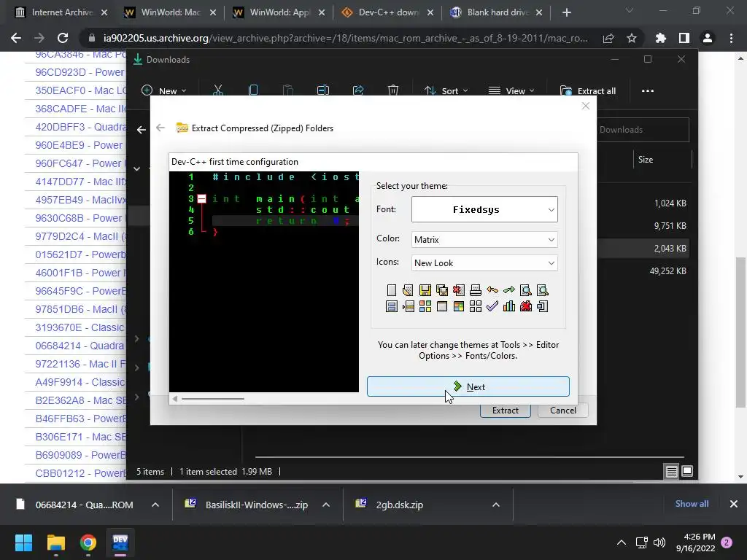Click the bar chart Profile icon

508,306
